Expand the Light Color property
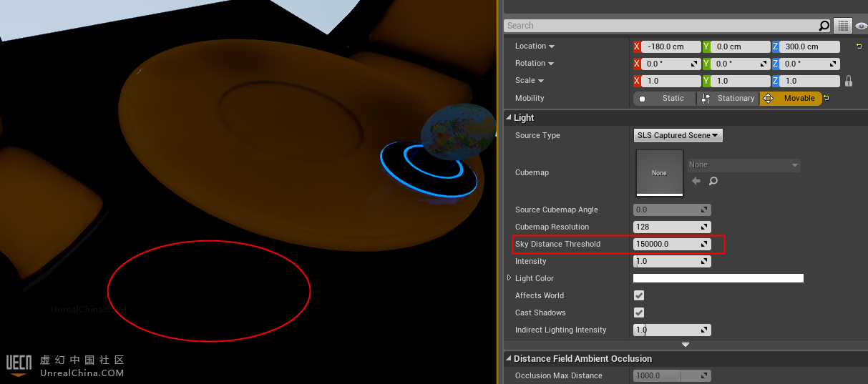868x384 pixels. point(509,278)
